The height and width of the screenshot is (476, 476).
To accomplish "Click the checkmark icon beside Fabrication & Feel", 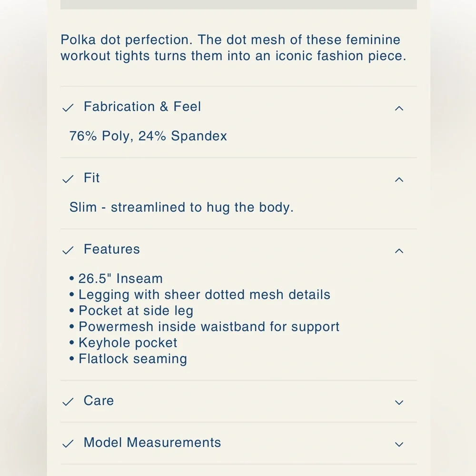I will [x=68, y=108].
